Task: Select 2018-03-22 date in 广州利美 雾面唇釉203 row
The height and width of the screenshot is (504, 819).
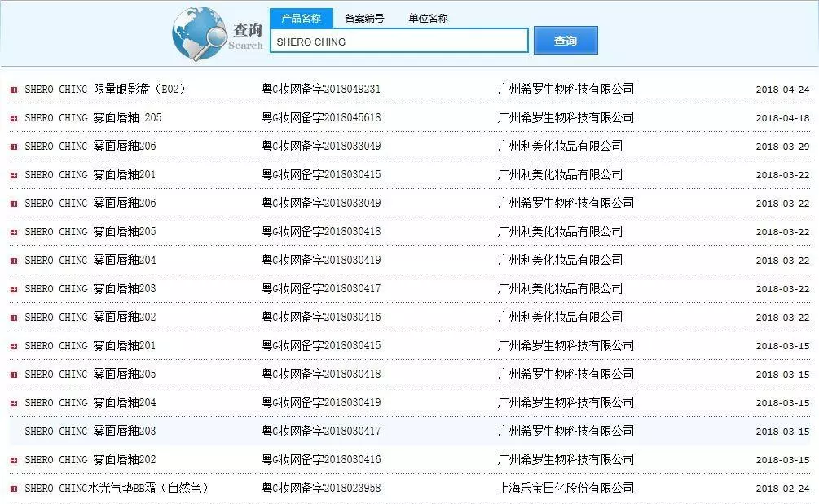Action: 782,289
